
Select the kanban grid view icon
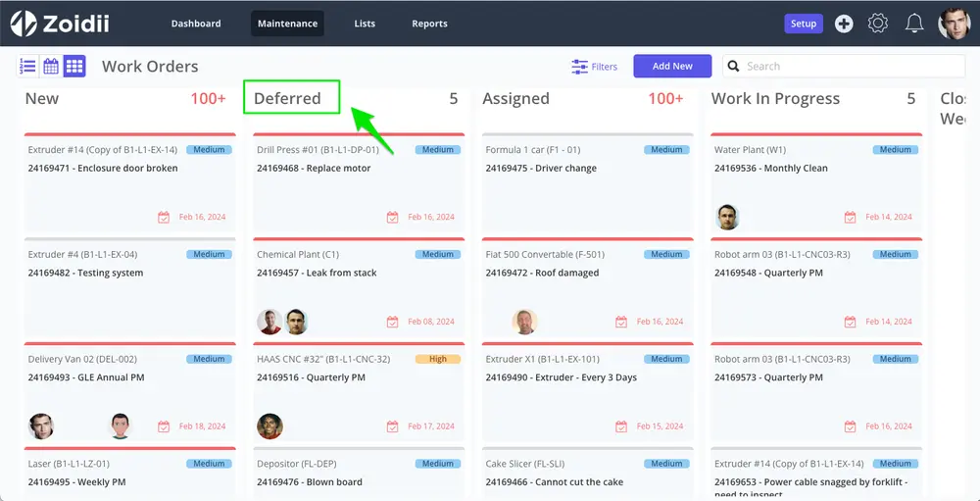click(74, 66)
